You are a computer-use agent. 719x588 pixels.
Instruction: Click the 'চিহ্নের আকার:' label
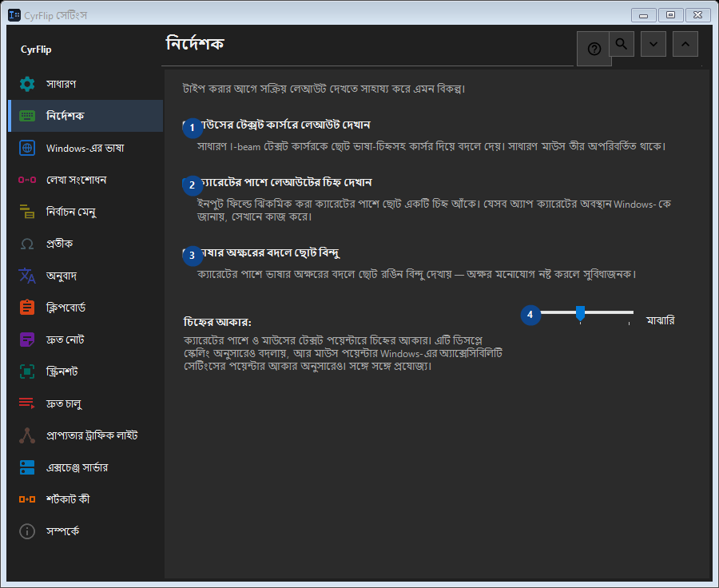217,323
